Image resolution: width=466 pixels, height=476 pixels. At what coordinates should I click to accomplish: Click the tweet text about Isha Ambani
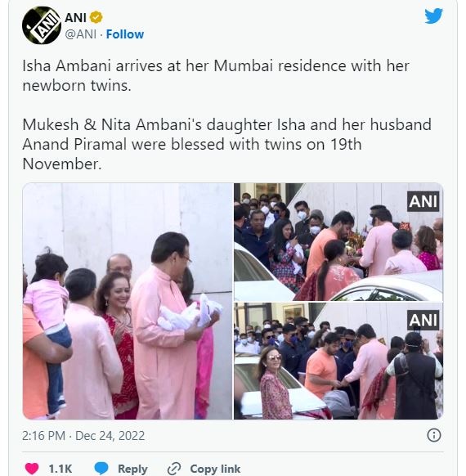[216, 75]
